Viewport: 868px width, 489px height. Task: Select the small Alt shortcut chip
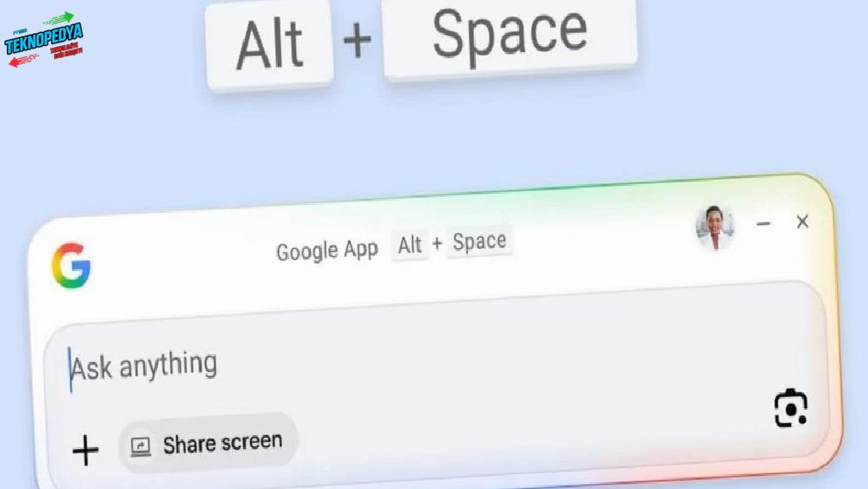click(410, 245)
